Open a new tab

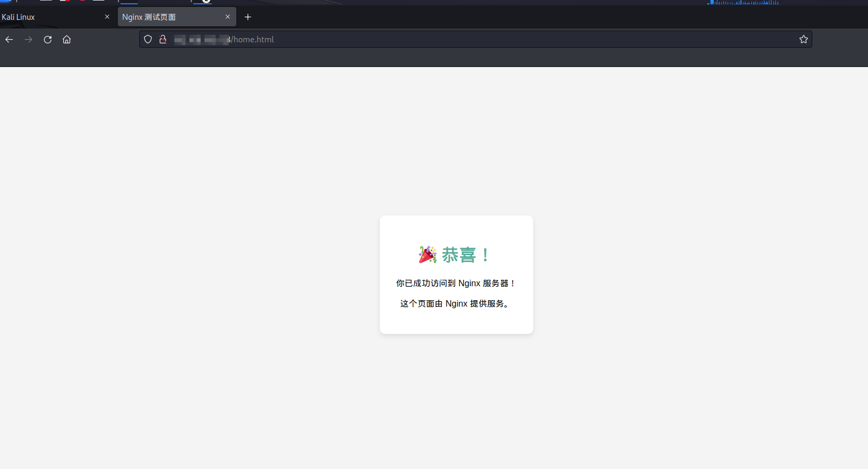[x=248, y=17]
